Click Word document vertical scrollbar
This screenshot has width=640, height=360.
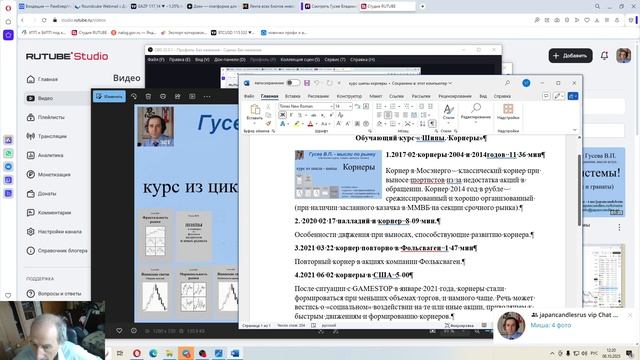[579, 190]
